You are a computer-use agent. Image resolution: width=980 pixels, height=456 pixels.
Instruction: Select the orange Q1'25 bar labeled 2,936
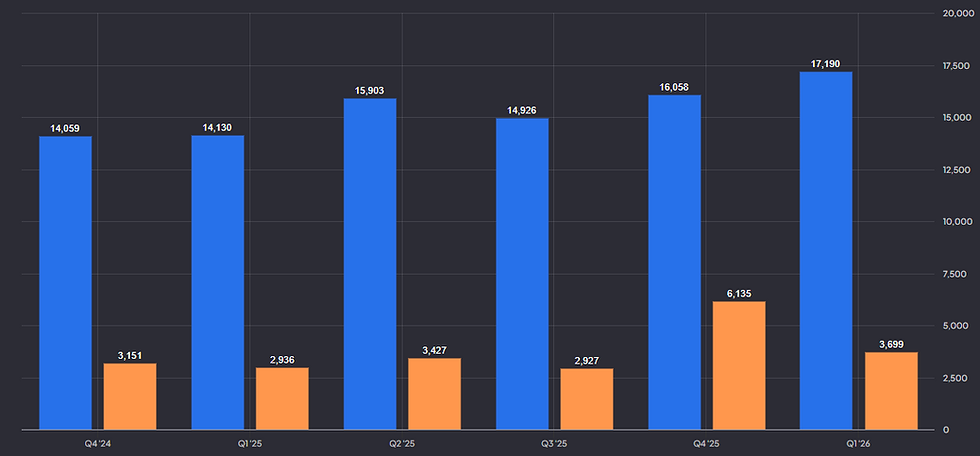pos(282,399)
